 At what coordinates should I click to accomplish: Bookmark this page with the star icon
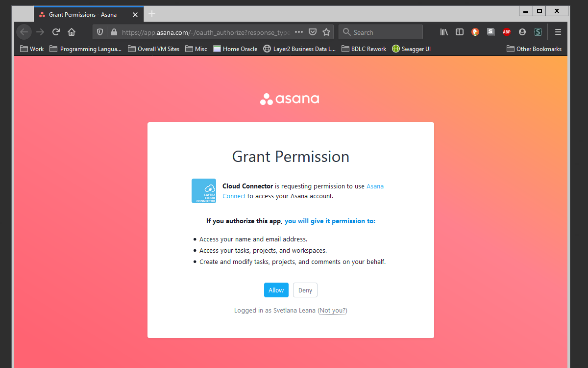click(x=326, y=32)
